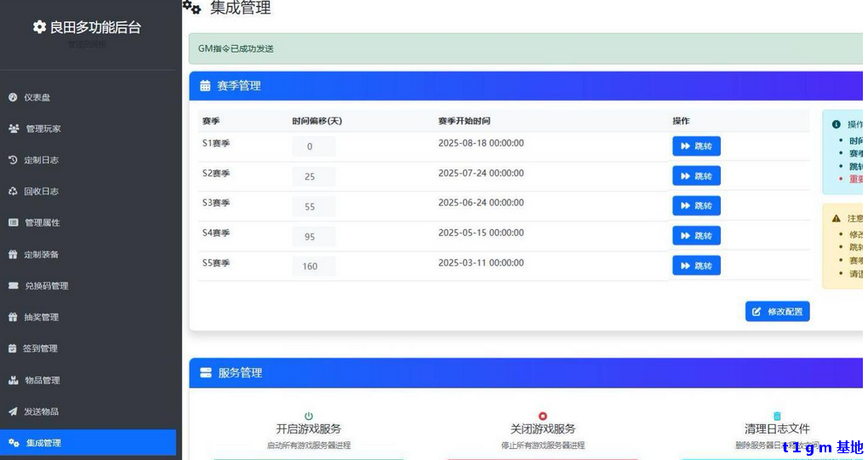Click the 物品管理 boxes icon
The width and height of the screenshot is (868, 460).
tap(14, 380)
